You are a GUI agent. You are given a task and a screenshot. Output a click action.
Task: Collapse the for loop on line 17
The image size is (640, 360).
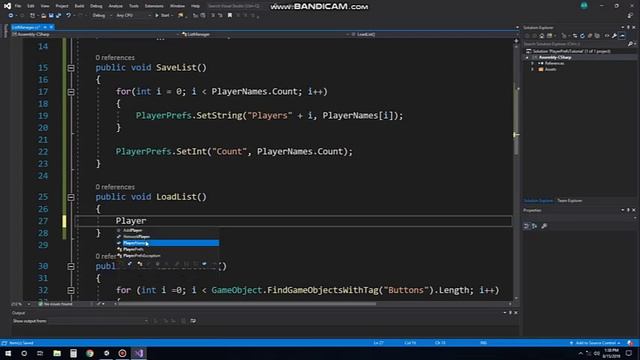(71, 92)
